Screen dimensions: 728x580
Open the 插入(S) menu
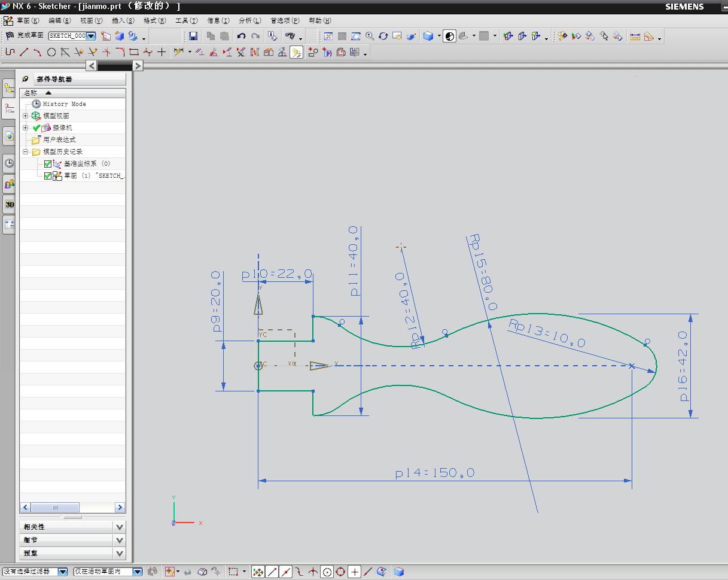click(x=123, y=20)
